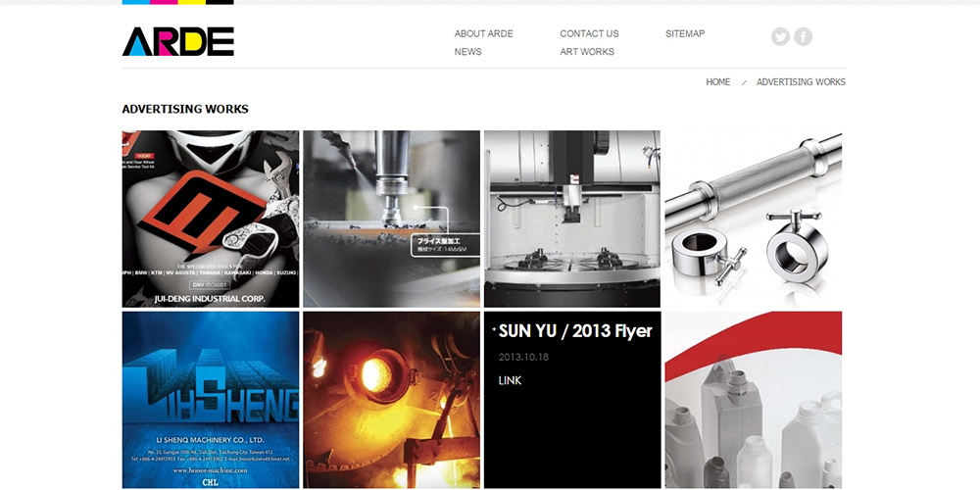Open the CONTACT US menu item
Screen dimensions: 980x490
point(589,33)
